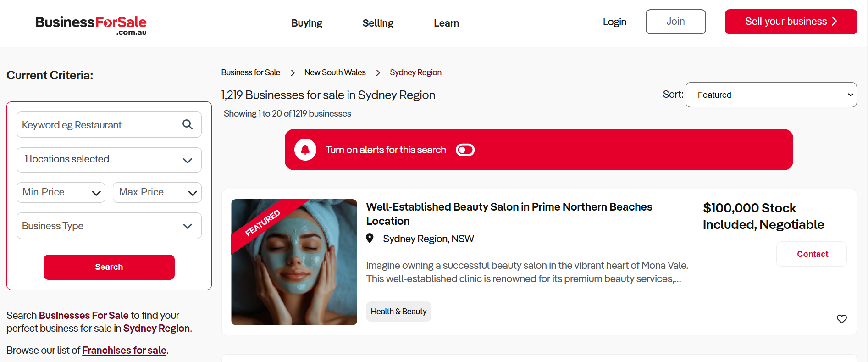
Task: Open the Franchises for sale link
Action: point(124,350)
